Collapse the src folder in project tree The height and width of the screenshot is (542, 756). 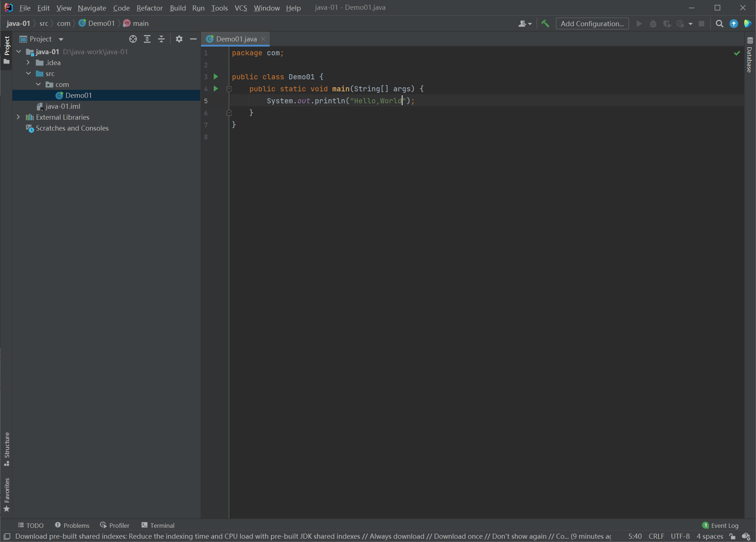29,73
